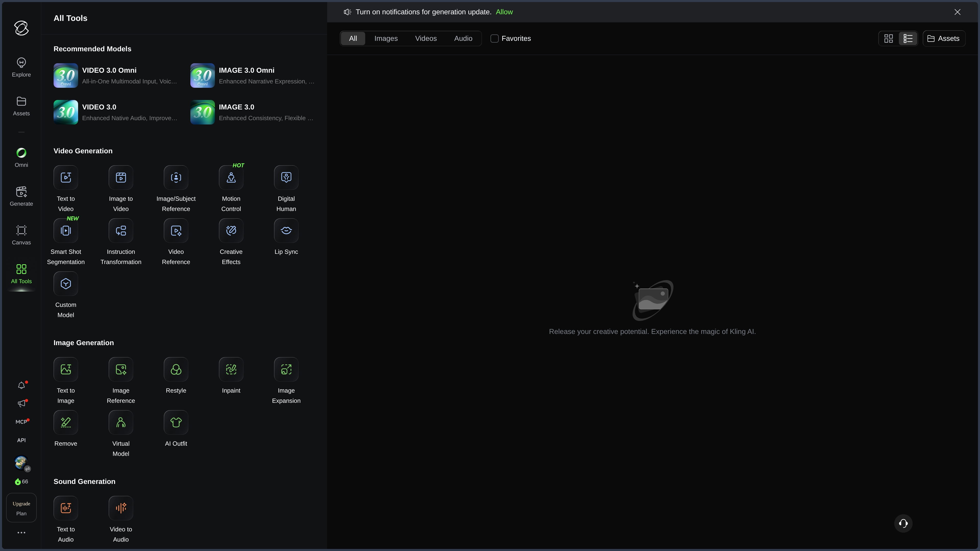The width and height of the screenshot is (980, 551).
Task: Open the Inpaint tool
Action: (x=231, y=376)
